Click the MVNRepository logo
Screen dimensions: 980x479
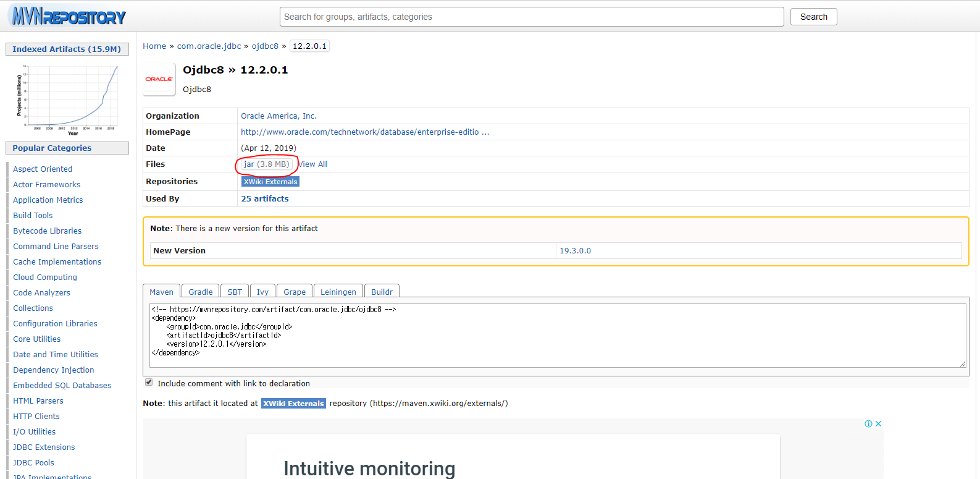coord(69,17)
